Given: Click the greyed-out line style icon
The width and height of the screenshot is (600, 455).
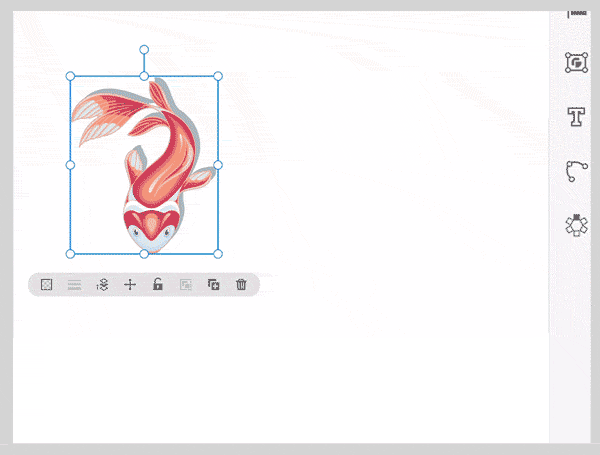Looking at the screenshot, I should click(74, 285).
